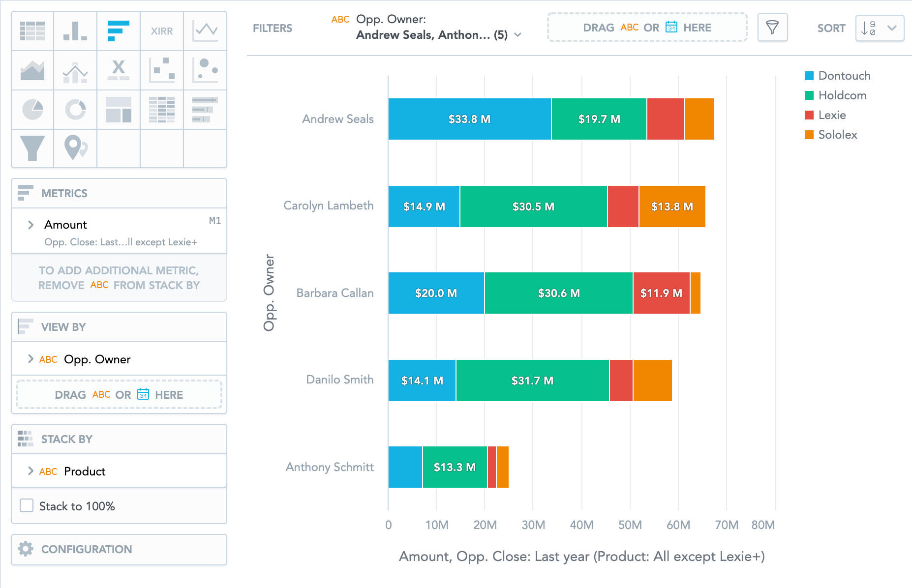Click the VIEW BY section header
Screen dimensions: 912x588
[x=119, y=327]
